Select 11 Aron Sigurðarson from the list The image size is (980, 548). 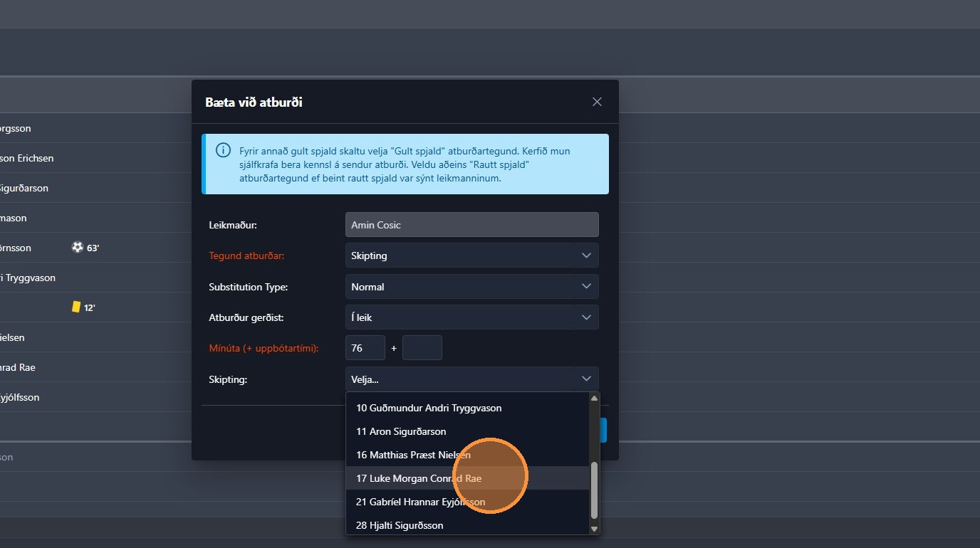pos(468,431)
